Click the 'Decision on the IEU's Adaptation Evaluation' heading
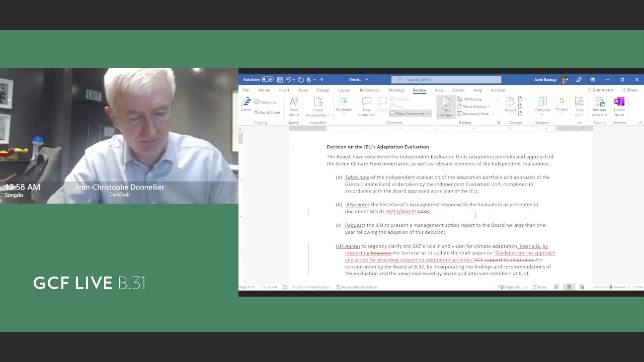Screen dimensions: 644x362 377,147
